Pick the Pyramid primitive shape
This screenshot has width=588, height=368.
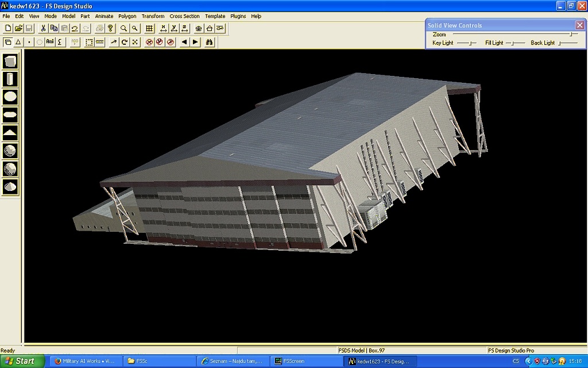tap(10, 133)
